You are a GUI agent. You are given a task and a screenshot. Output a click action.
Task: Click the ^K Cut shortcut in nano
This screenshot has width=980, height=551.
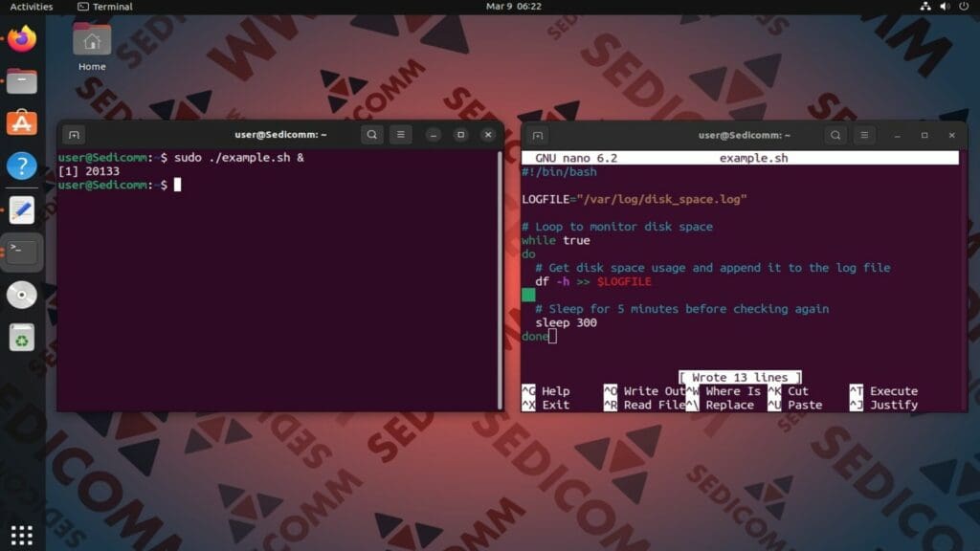(x=789, y=391)
